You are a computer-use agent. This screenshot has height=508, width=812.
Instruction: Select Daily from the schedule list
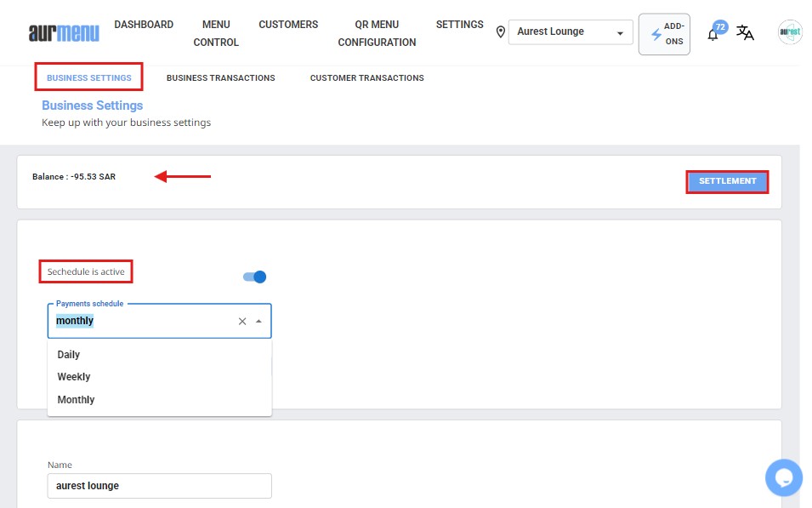tap(69, 354)
